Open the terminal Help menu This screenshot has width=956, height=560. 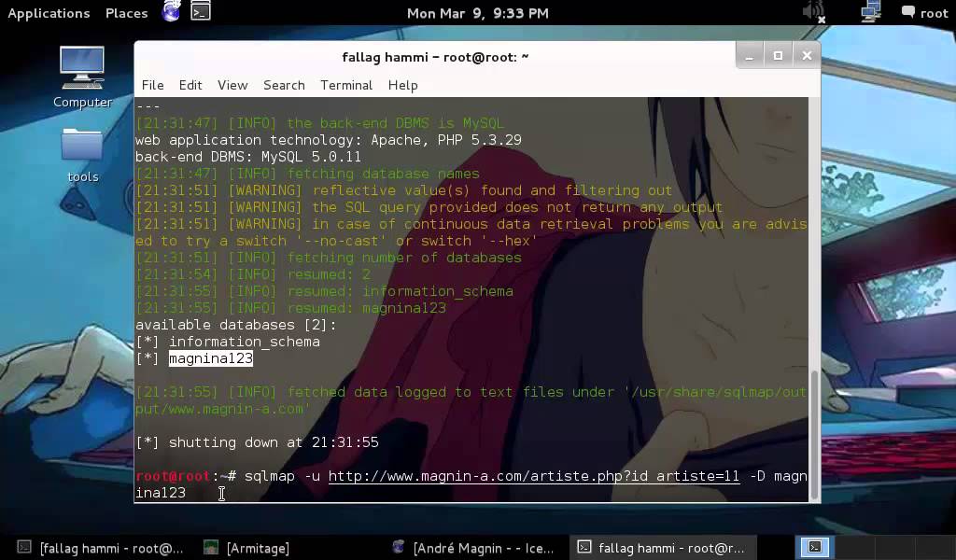pyautogui.click(x=402, y=85)
